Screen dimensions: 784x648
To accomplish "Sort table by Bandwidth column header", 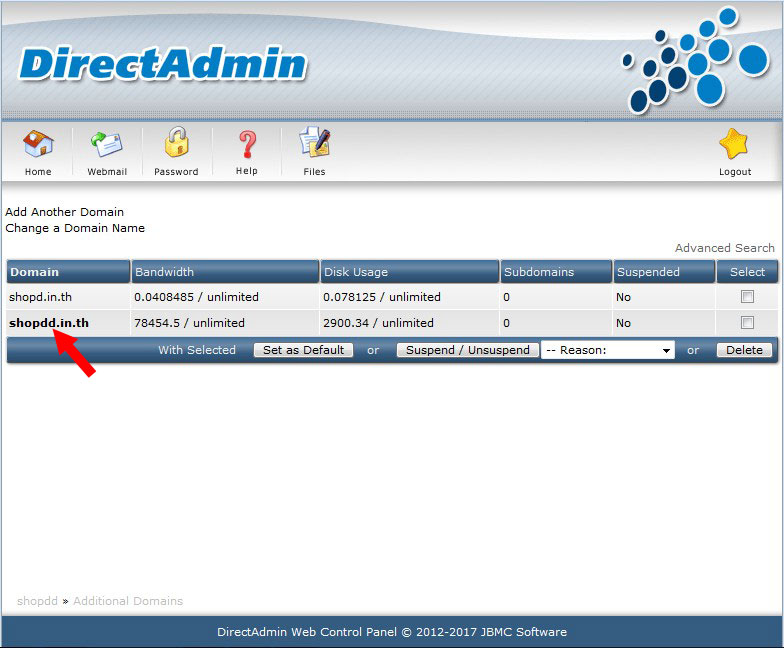I will pos(165,272).
